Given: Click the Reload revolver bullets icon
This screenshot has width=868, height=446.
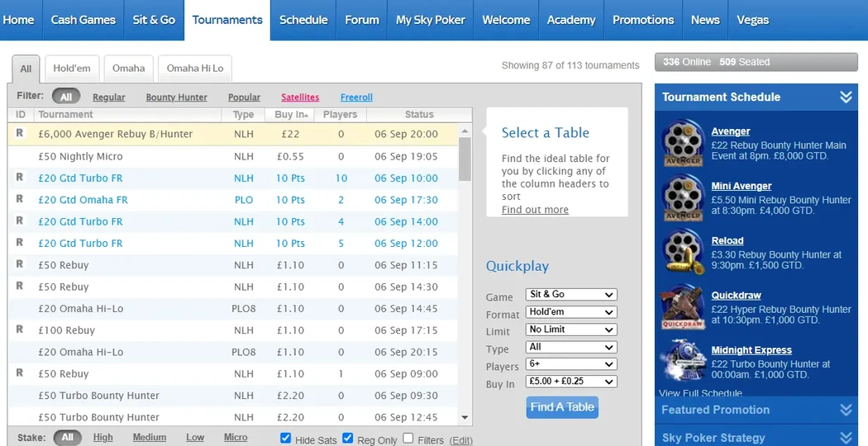Looking at the screenshot, I should tap(683, 253).
